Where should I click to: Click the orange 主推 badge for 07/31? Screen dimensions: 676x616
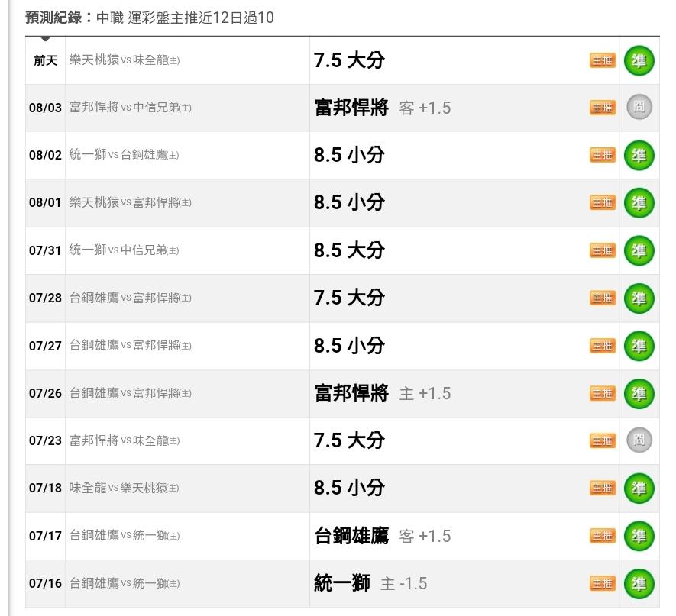(x=602, y=250)
